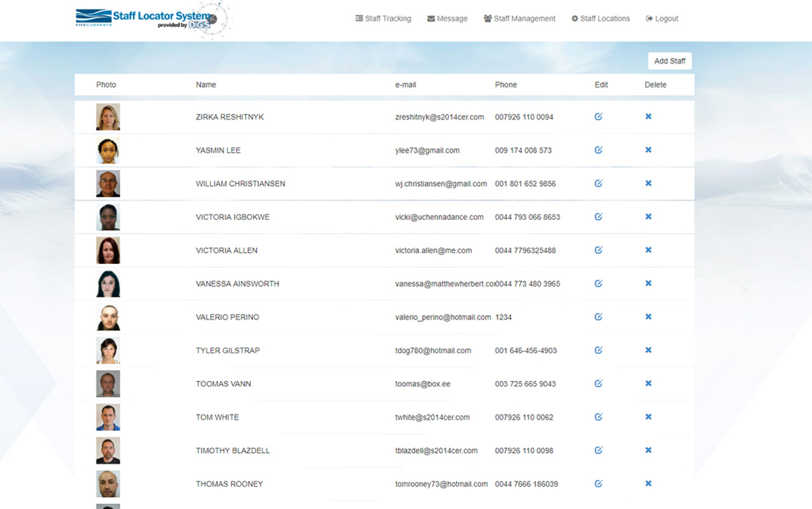Screen dimensions: 812x509
Task: Delete William Christiansen's entry
Action: pos(649,184)
